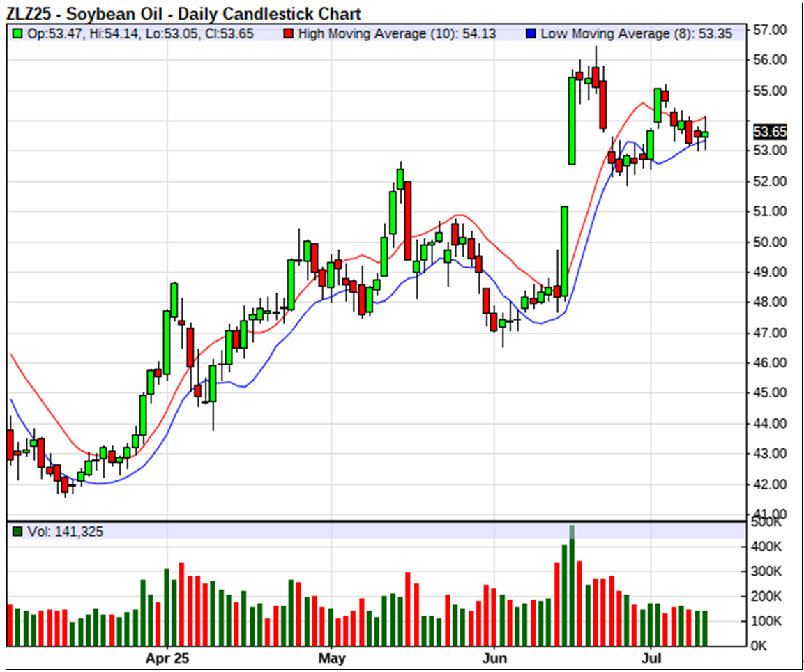
Task: Click the 0K volume axis label
Action: coord(761,646)
